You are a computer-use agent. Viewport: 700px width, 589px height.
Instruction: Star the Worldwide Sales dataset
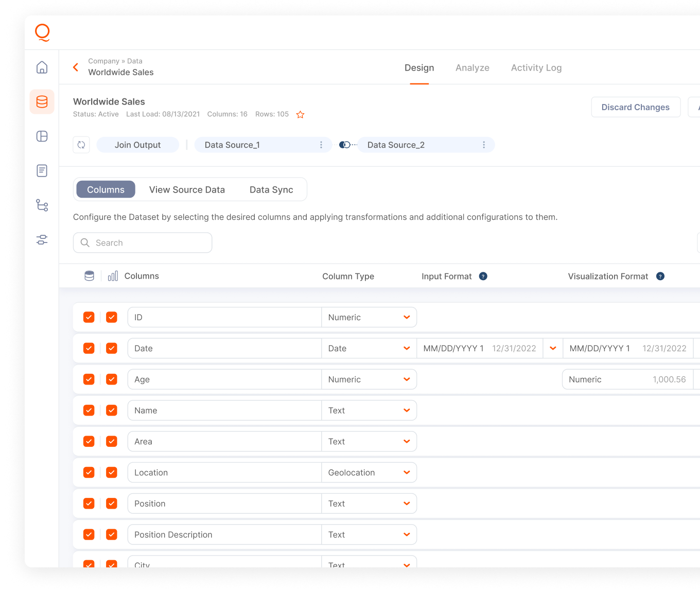click(x=300, y=114)
